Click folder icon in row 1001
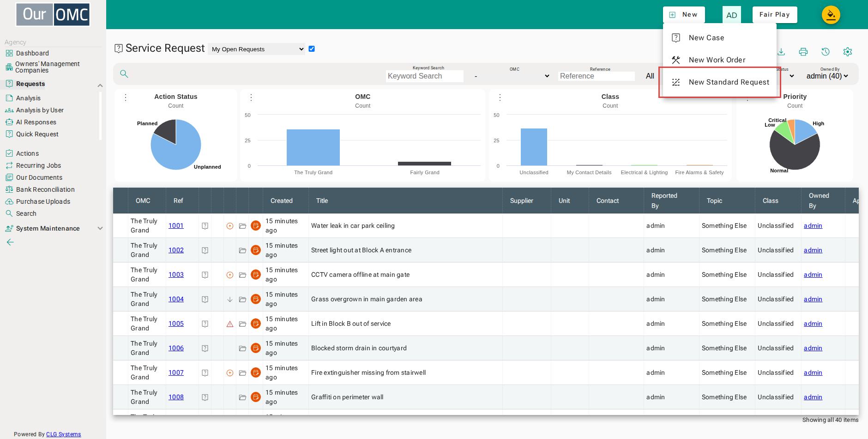 [x=242, y=226]
